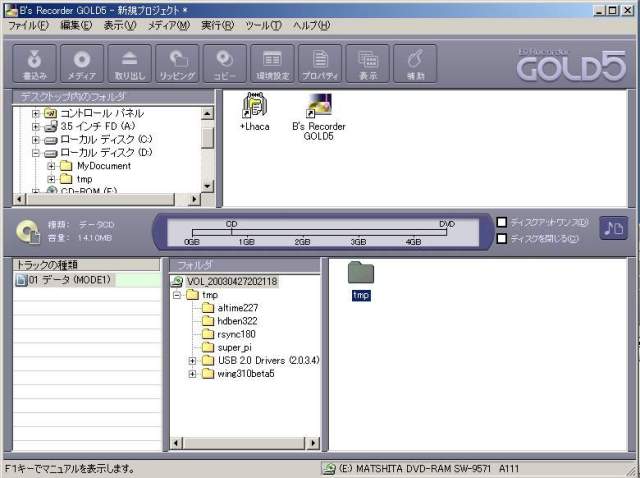The height and width of the screenshot is (478, 640).
Task: Select B's Recorder GOLD5 shortcut icon
Action: (319, 106)
